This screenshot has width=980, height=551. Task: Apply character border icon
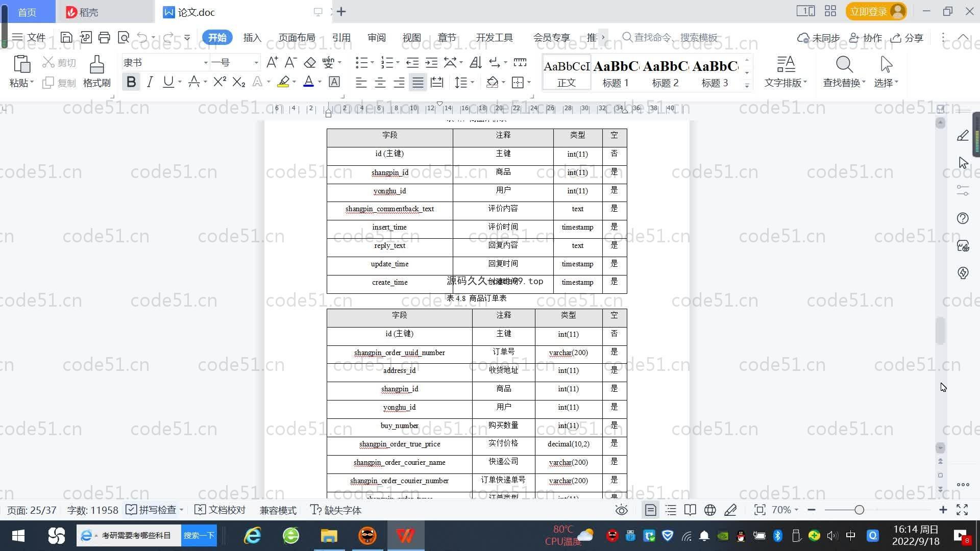tap(334, 82)
